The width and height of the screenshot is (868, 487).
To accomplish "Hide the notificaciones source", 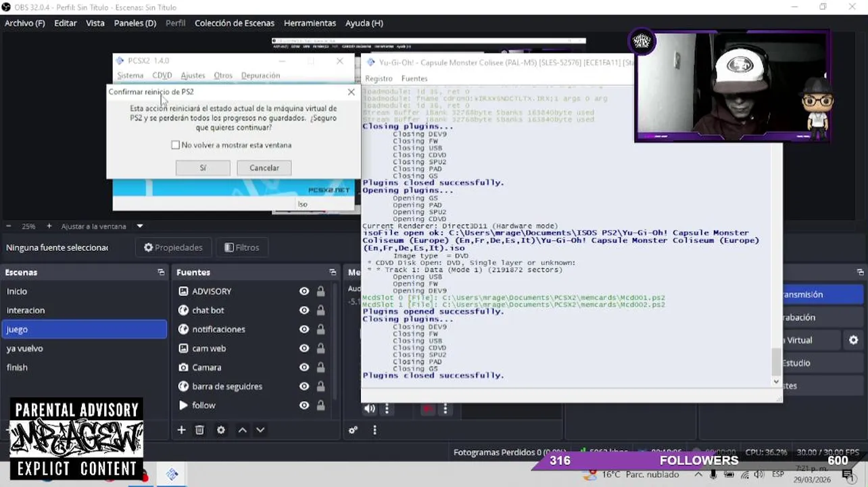I will click(304, 329).
